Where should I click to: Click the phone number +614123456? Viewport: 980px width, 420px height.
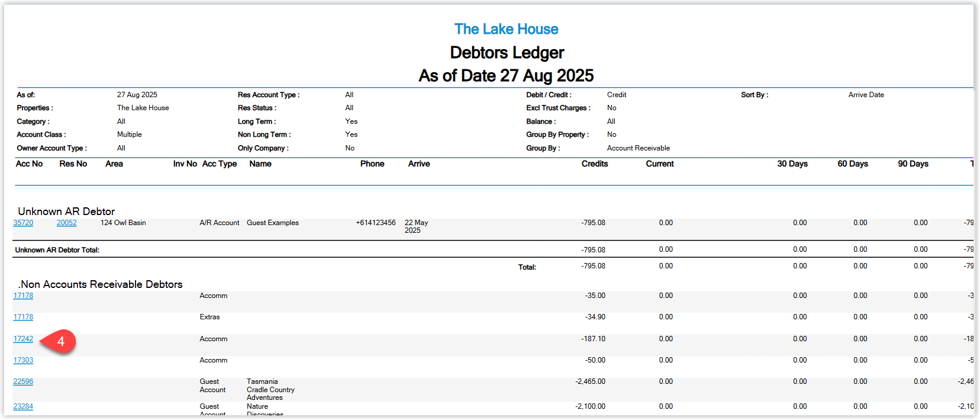pyautogui.click(x=376, y=223)
